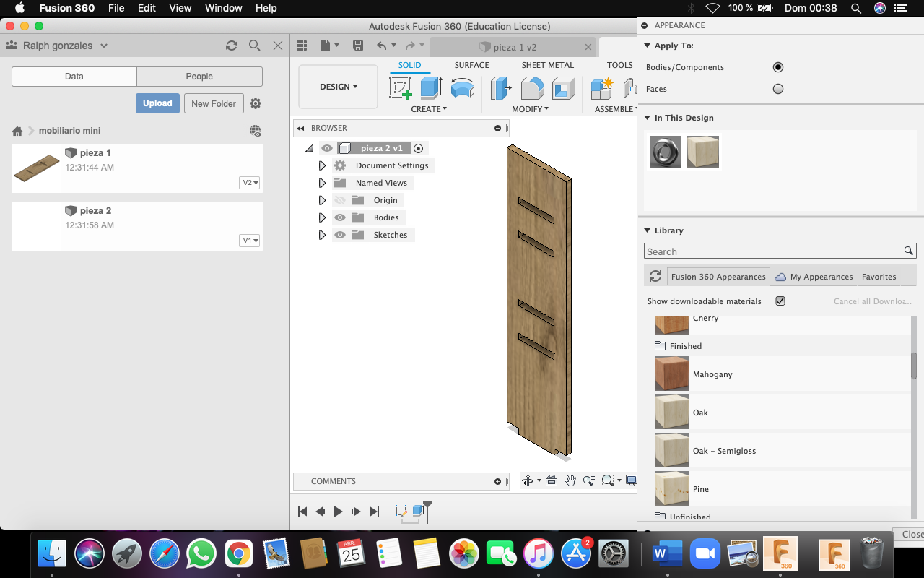This screenshot has width=924, height=578.
Task: Select the Orbit navigation tool
Action: coord(528,480)
